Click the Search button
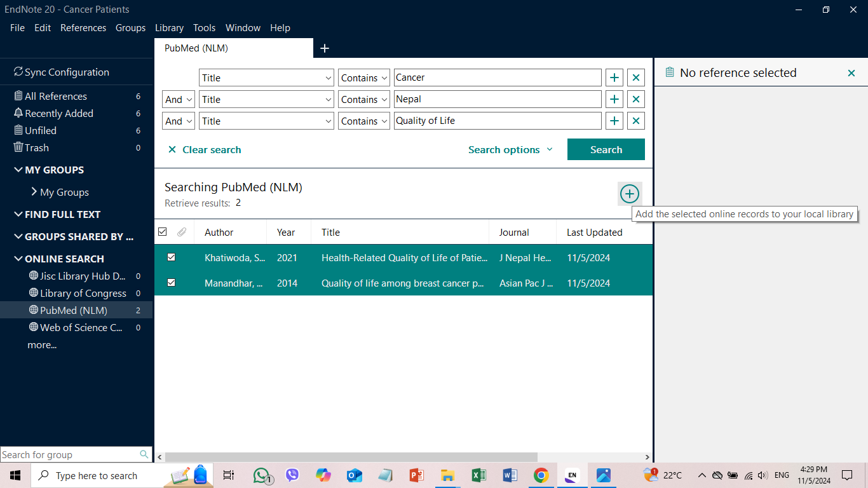The width and height of the screenshot is (868, 488). (x=606, y=149)
